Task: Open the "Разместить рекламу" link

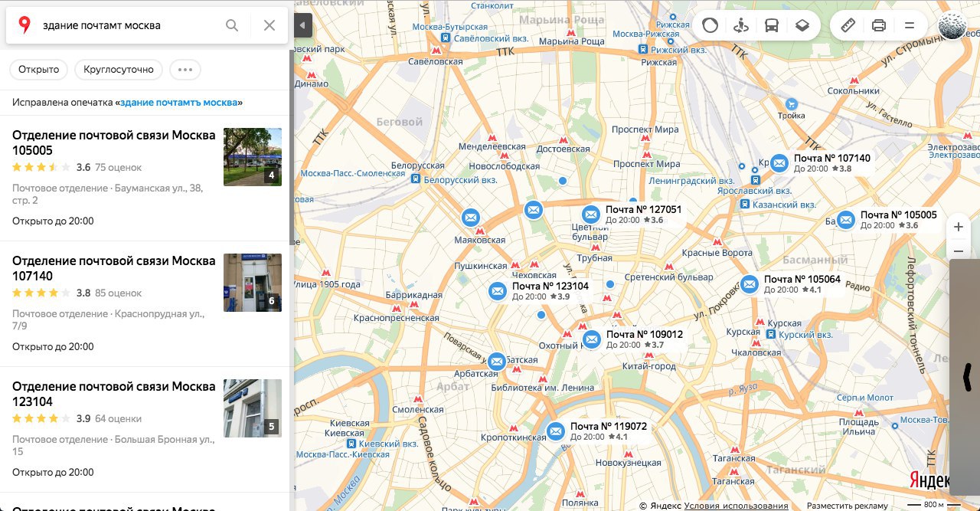Action: [x=847, y=506]
